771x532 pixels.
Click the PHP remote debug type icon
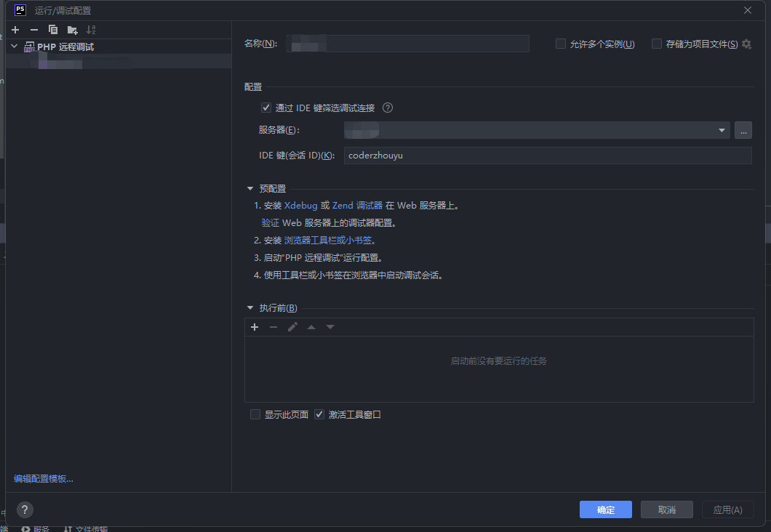[x=30, y=47]
